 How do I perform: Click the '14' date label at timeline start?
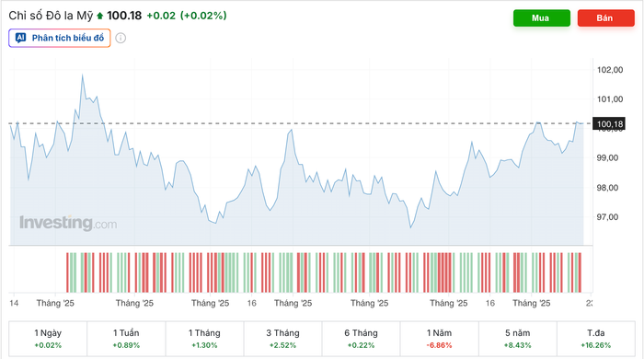(x=14, y=303)
